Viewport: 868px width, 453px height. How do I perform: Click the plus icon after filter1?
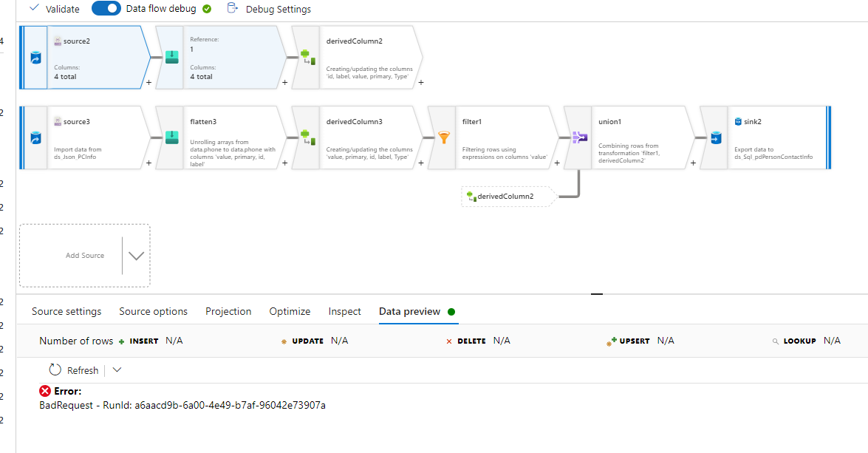click(x=557, y=163)
